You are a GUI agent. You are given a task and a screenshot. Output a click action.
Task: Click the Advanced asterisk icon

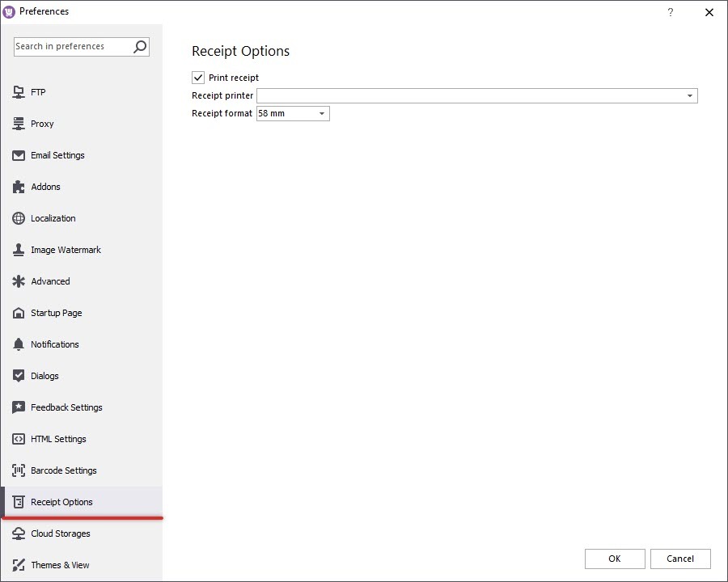tap(19, 282)
